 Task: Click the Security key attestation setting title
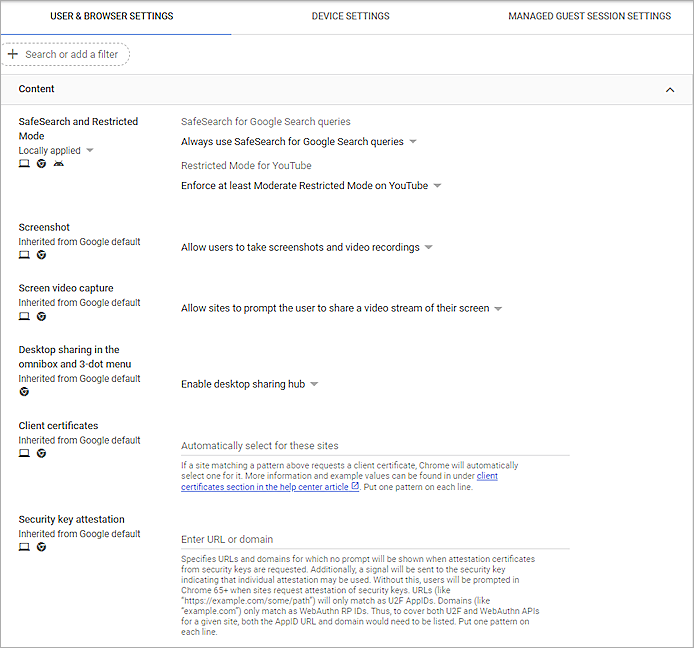(x=71, y=519)
